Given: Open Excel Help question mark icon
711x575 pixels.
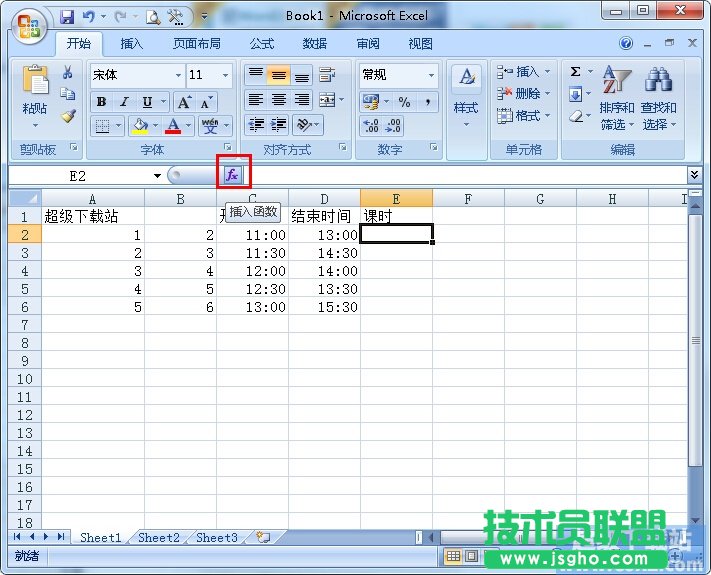Looking at the screenshot, I should click(x=626, y=44).
